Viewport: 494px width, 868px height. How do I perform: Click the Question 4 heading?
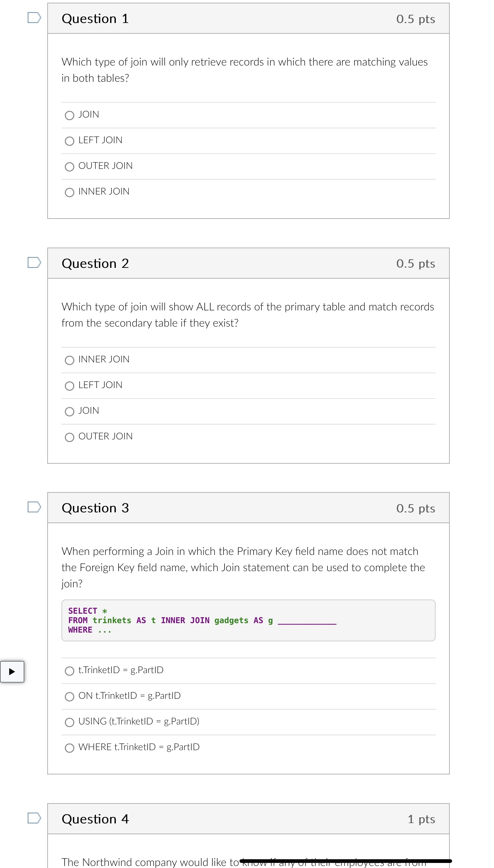coord(95,819)
